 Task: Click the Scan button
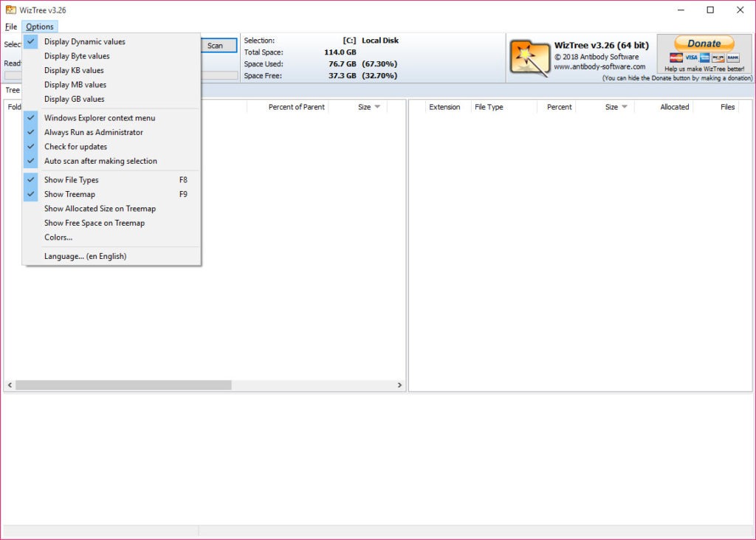215,45
